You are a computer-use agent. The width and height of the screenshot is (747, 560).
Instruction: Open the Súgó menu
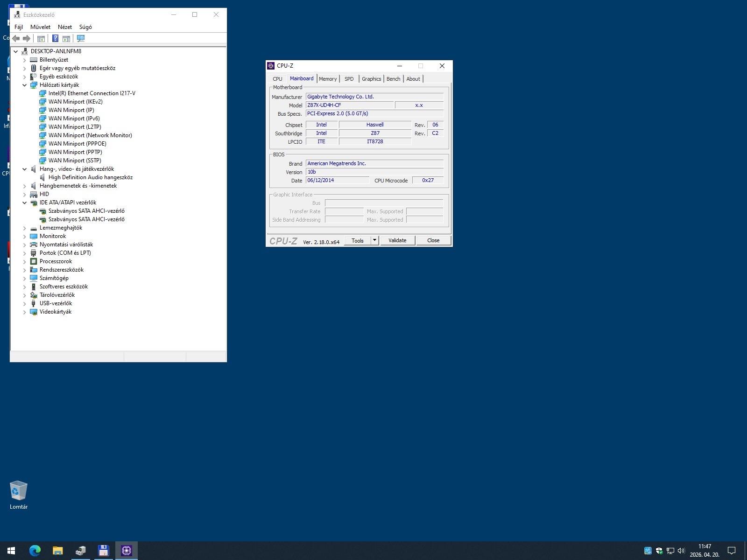[85, 27]
